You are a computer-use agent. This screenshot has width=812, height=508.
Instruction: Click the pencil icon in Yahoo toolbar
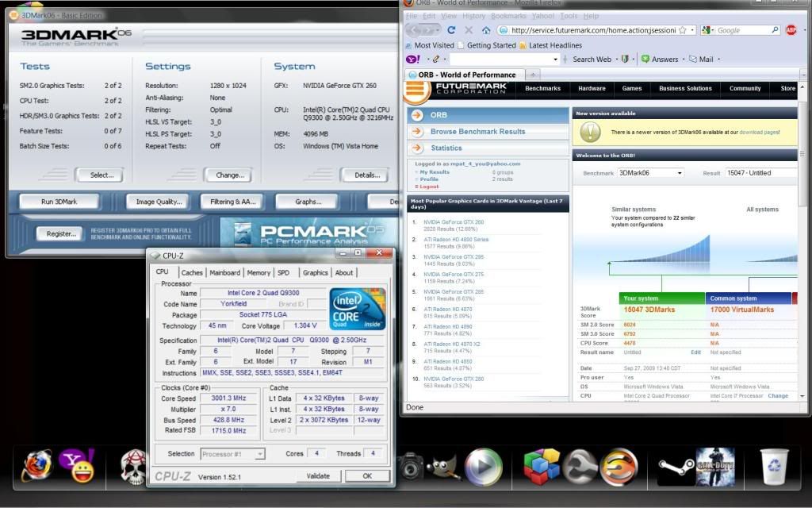click(x=436, y=59)
